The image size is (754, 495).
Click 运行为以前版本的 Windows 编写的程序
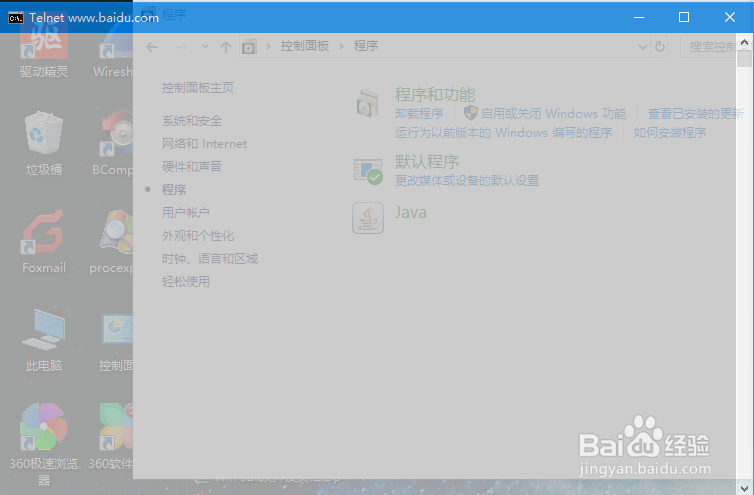click(x=503, y=133)
